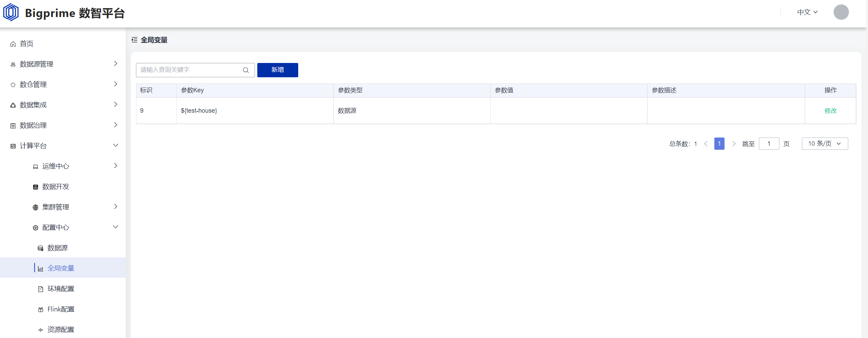Click the 集群管理 globe icon
Viewport: 868px width, 338px height.
(x=35, y=207)
